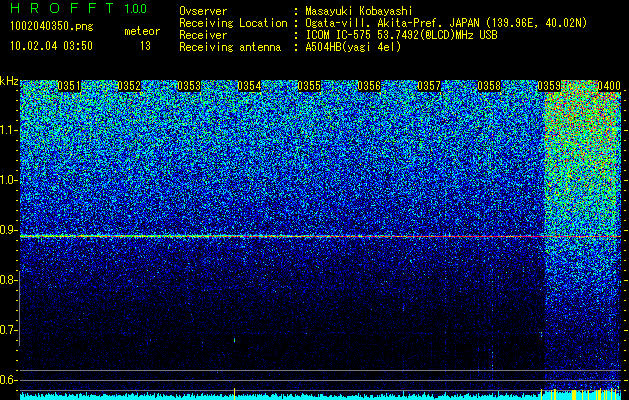Click the "0.7" frequency axis label
Screen dimensions: 629x400
9,330
